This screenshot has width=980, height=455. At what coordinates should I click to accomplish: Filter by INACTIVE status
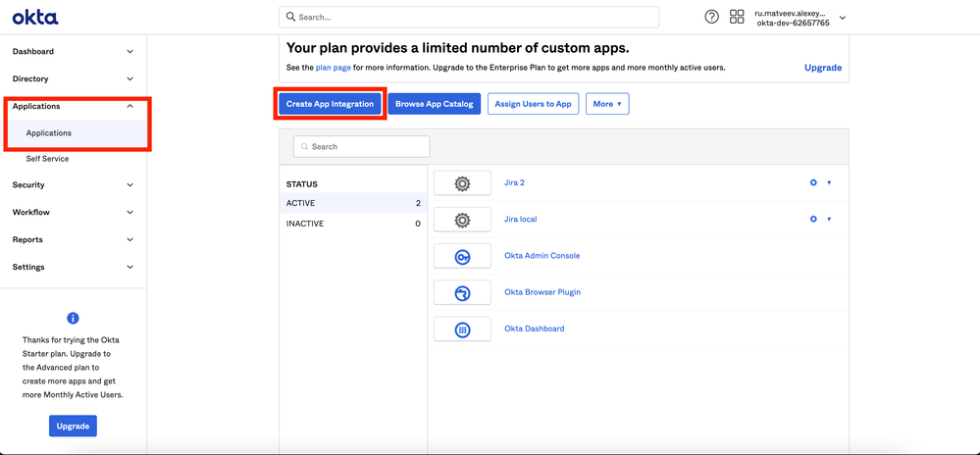(305, 224)
